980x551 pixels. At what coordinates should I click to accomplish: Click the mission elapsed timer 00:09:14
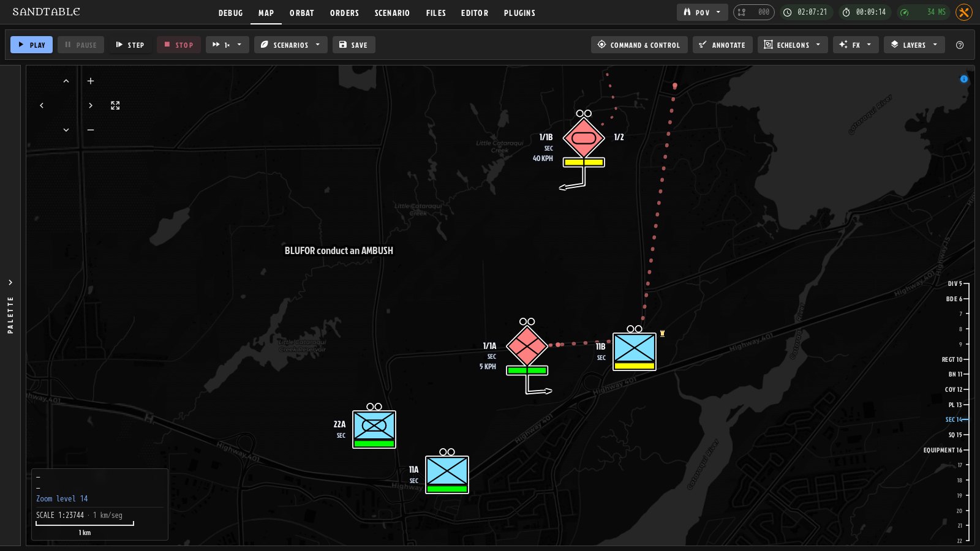(864, 12)
